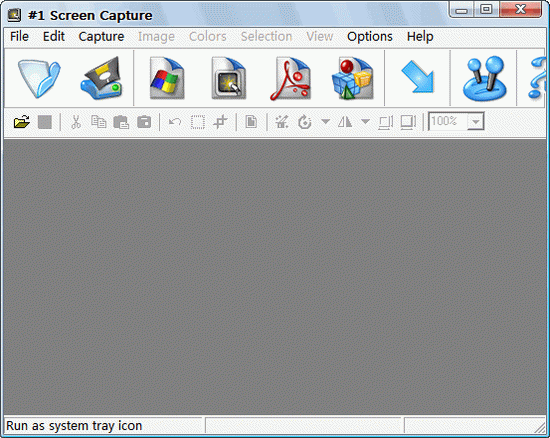Screen dimensions: 550x438
Task: Click the scanner acquire icon
Action: point(102,78)
